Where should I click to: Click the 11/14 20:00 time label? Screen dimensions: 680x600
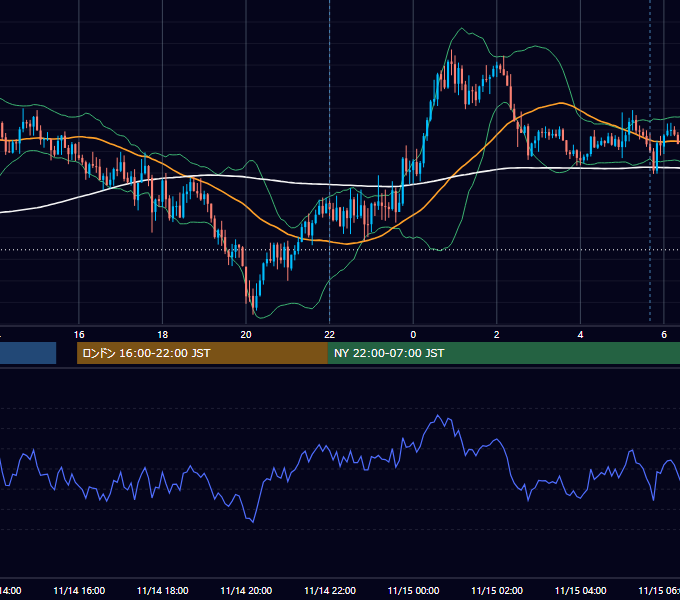pos(246,590)
